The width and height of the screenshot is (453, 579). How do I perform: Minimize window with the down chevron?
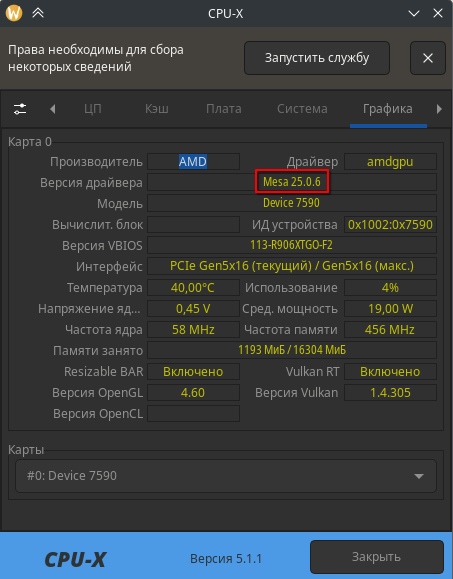(414, 14)
